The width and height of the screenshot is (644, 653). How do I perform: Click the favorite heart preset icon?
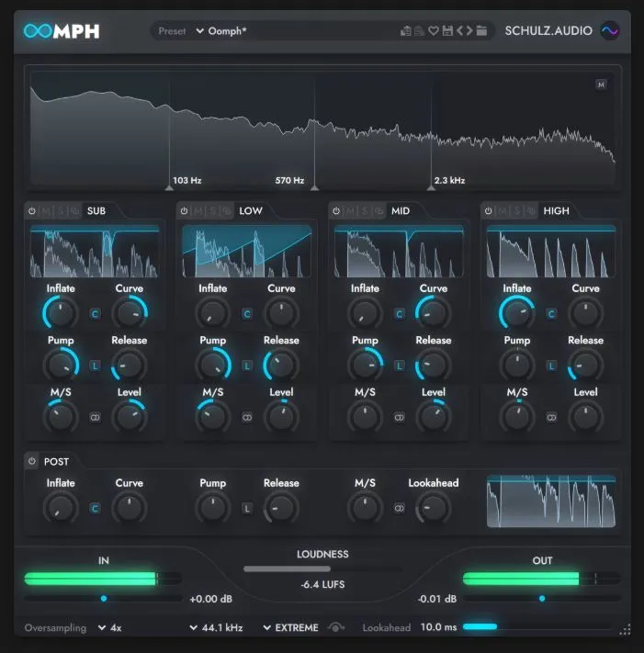coord(434,31)
